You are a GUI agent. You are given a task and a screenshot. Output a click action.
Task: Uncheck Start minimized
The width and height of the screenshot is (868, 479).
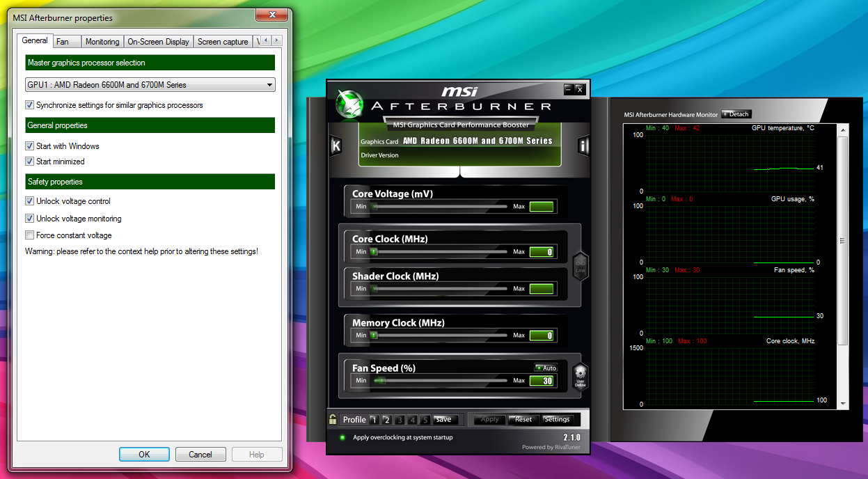29,162
